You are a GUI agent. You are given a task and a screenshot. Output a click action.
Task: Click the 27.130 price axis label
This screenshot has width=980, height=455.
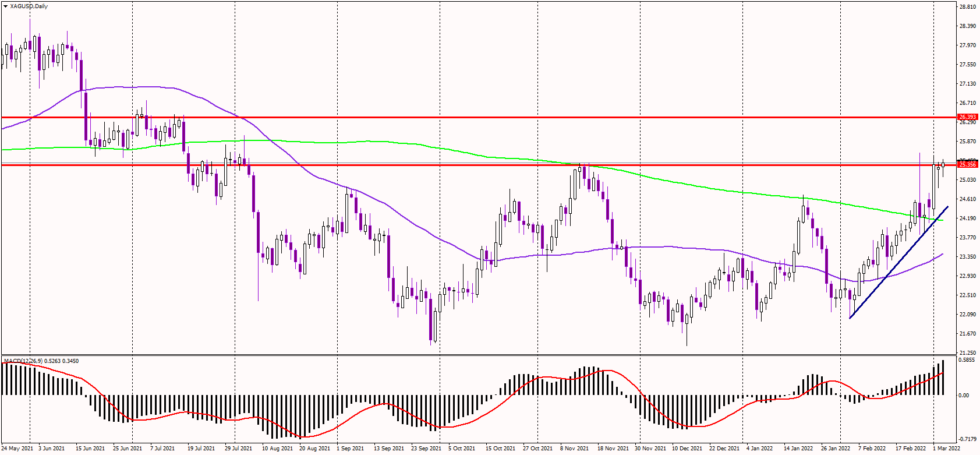coord(967,84)
